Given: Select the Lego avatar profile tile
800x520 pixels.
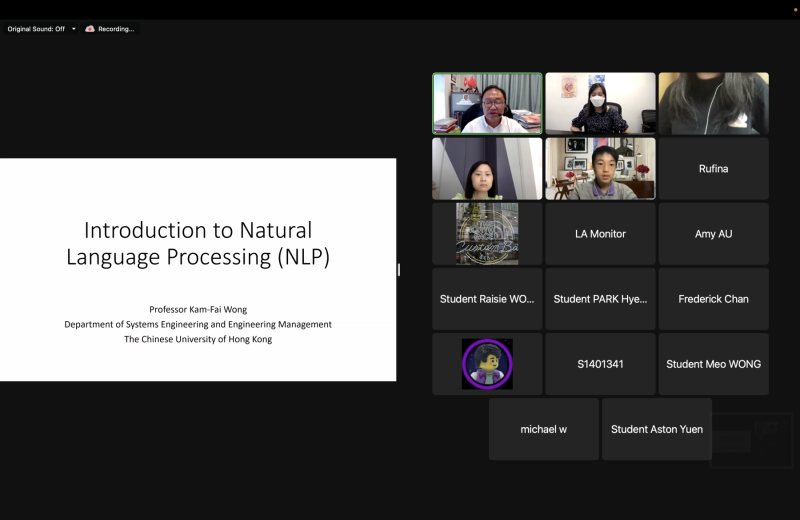Looking at the screenshot, I should coord(487,364).
